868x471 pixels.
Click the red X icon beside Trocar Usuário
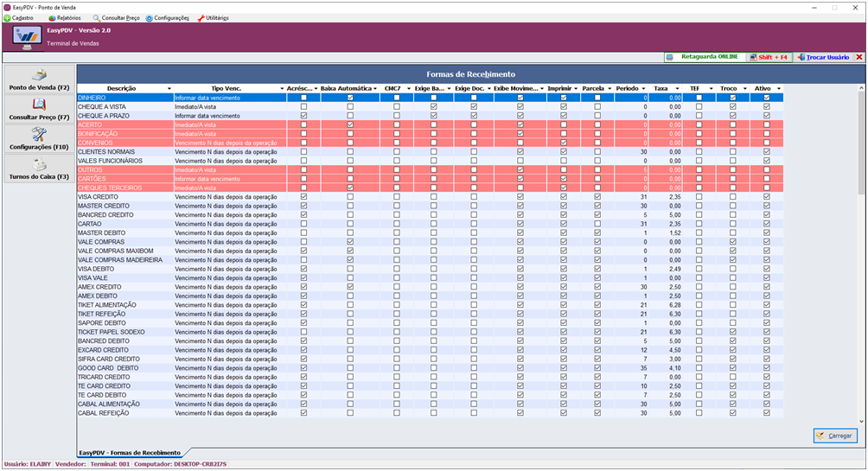[858, 57]
